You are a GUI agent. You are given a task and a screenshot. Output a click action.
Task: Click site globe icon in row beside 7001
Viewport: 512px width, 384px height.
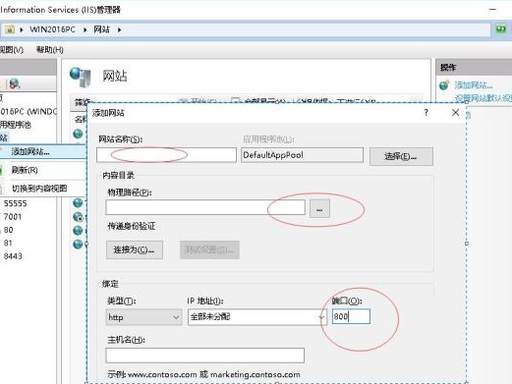(78, 217)
